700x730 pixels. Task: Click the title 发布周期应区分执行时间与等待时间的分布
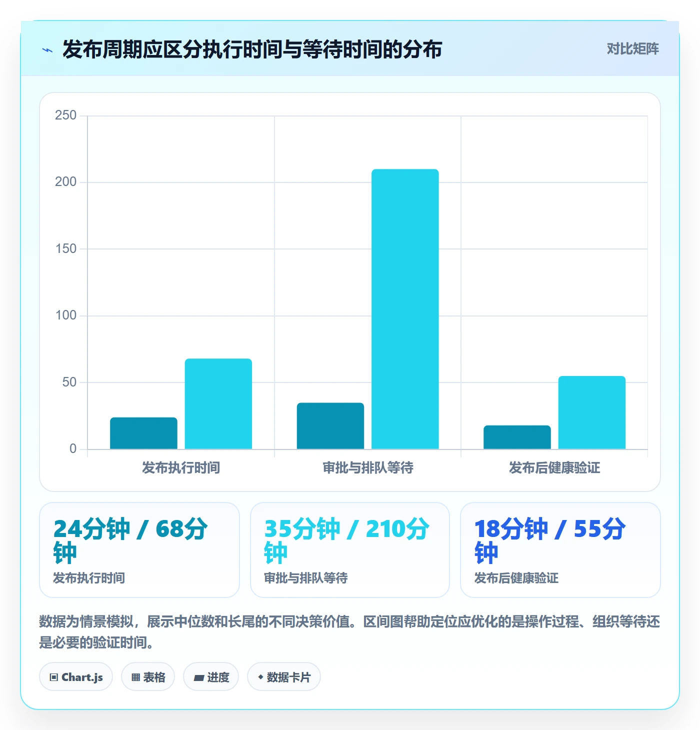coord(252,49)
